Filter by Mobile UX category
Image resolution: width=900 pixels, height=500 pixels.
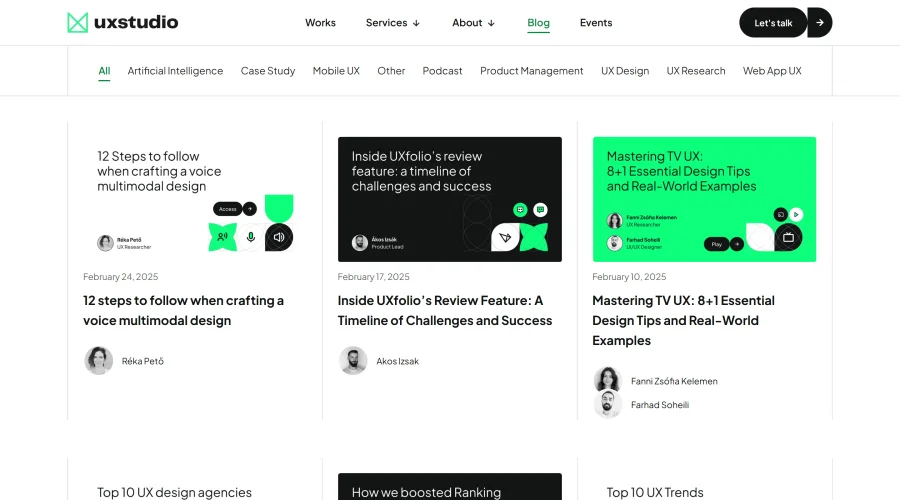336,71
